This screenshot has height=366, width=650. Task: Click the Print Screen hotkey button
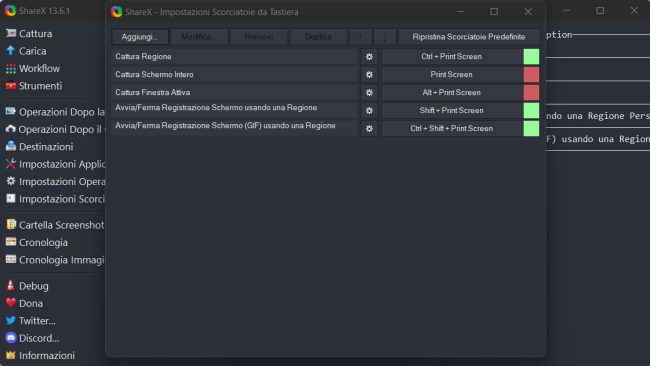pos(452,75)
